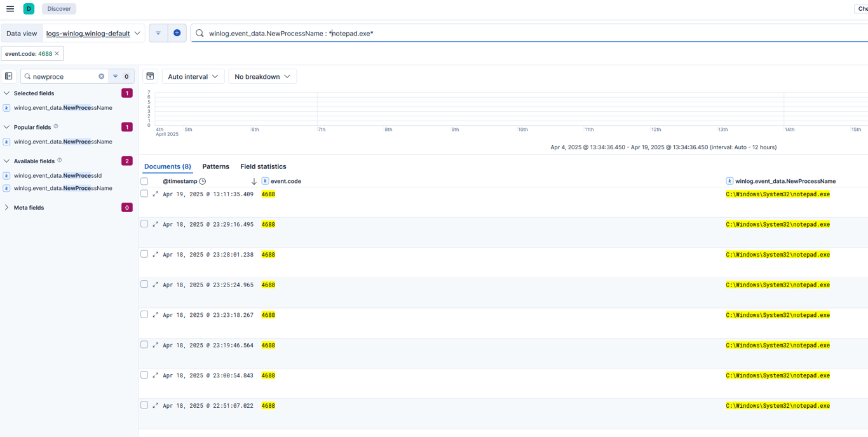Click info icon next to Popular fields
Screen dimensions: 868x437
pyautogui.click(x=56, y=126)
